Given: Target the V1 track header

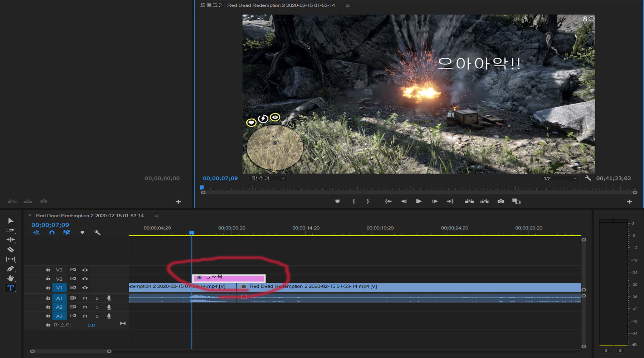Looking at the screenshot, I should click(59, 288).
